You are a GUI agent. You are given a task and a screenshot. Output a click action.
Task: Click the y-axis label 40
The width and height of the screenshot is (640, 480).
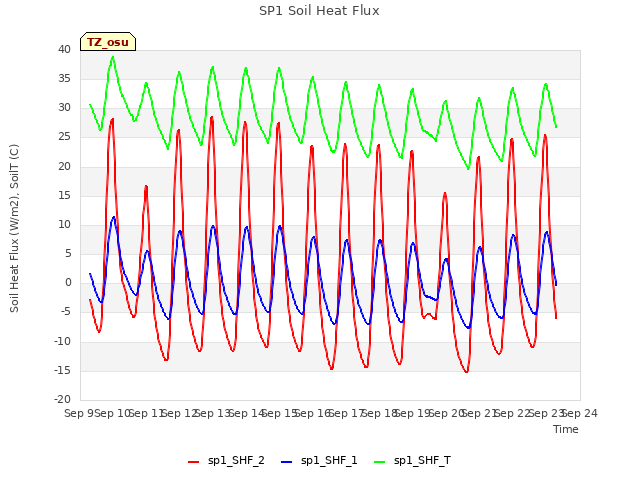pyautogui.click(x=64, y=49)
